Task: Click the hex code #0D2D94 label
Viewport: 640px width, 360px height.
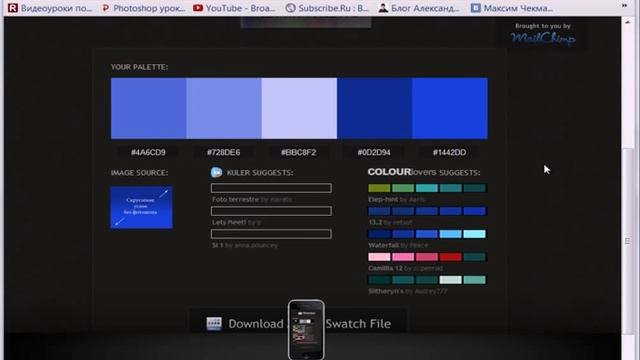Action: pos(374,152)
